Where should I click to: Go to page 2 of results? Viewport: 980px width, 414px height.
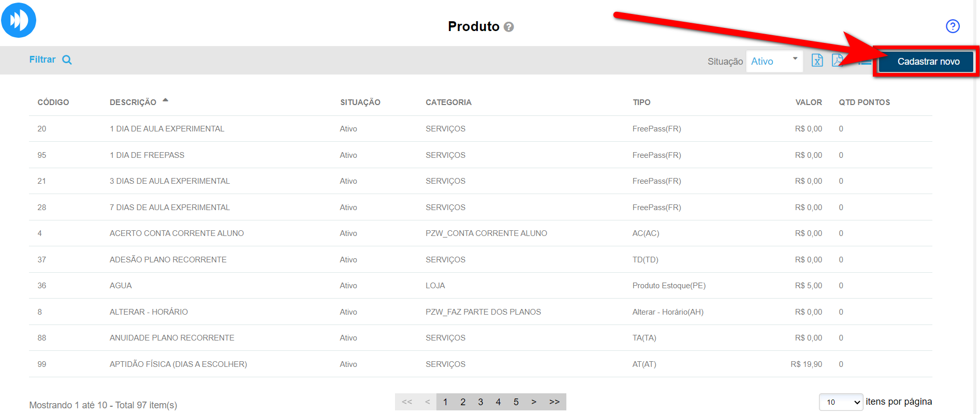(463, 402)
